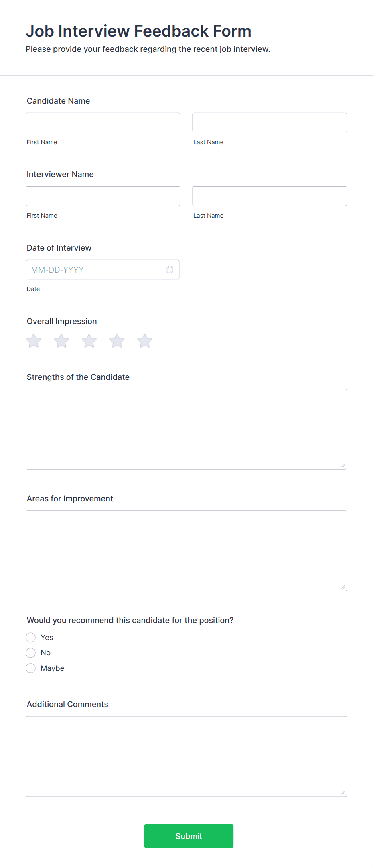Viewport: 373px width, 868px height.
Task: Select No for candidate recommendation
Action: coord(30,653)
